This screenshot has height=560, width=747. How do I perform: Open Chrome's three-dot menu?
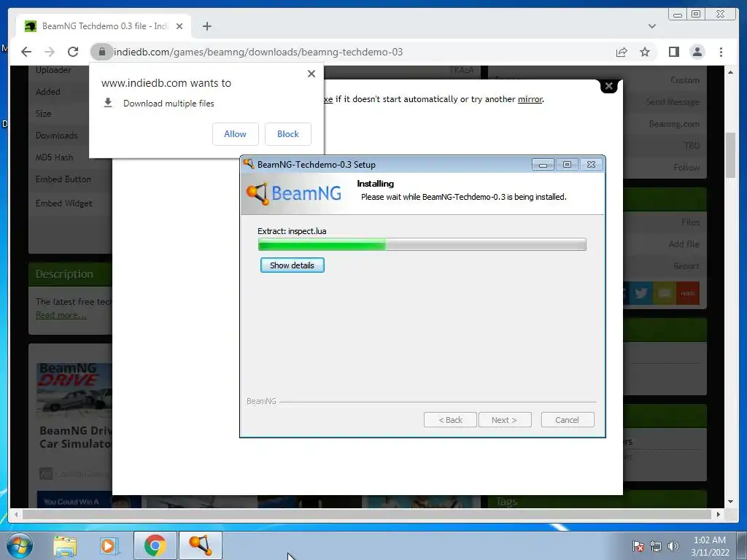721,52
